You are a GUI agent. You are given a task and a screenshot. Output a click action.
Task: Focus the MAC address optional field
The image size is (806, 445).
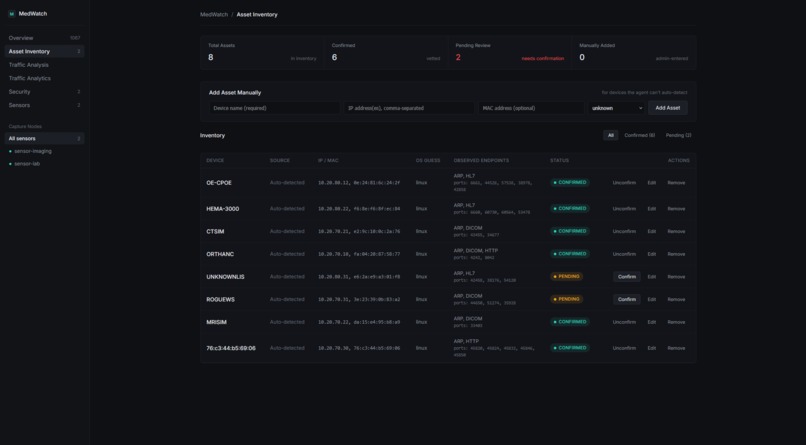pyautogui.click(x=531, y=108)
